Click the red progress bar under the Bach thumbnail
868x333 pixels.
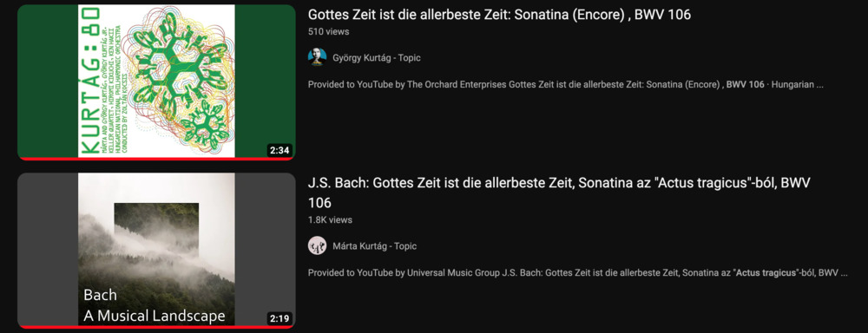156,327
